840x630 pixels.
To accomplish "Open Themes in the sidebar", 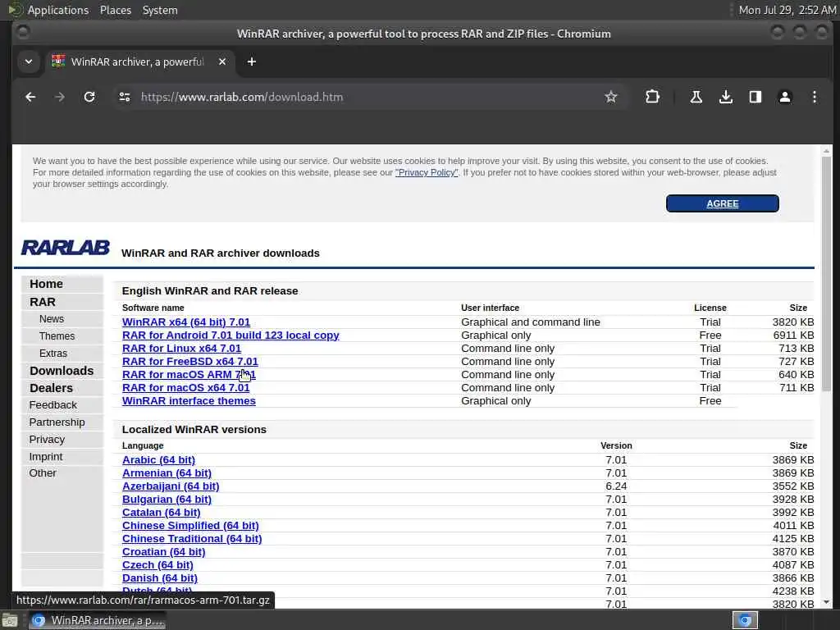I will point(57,336).
